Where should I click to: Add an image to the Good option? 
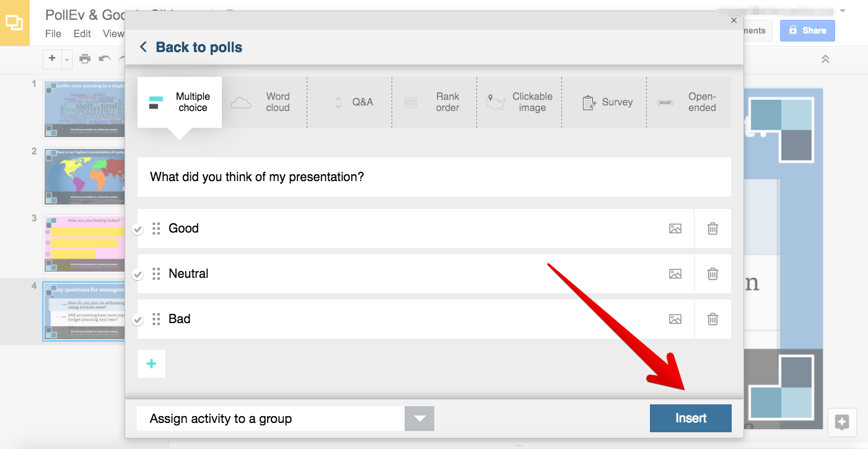coord(675,228)
